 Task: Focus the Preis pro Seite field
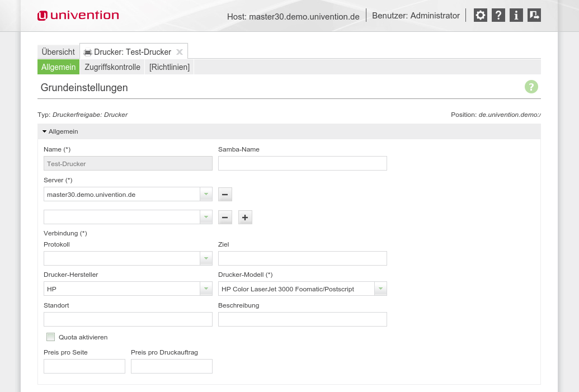(x=84, y=366)
